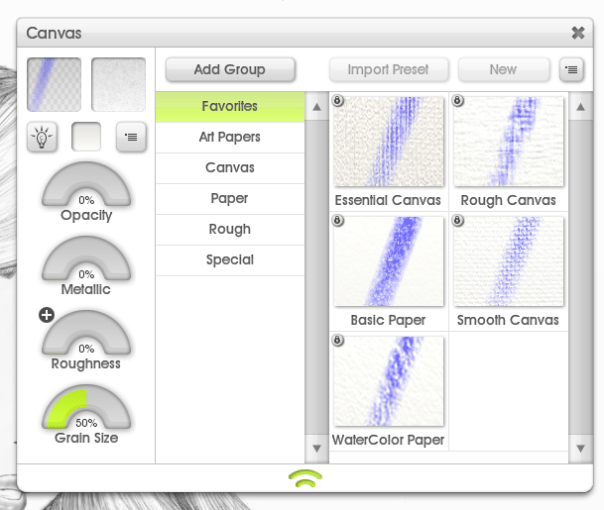Click the green signal icon at panel bottom
This screenshot has height=510, width=604.
click(x=305, y=478)
